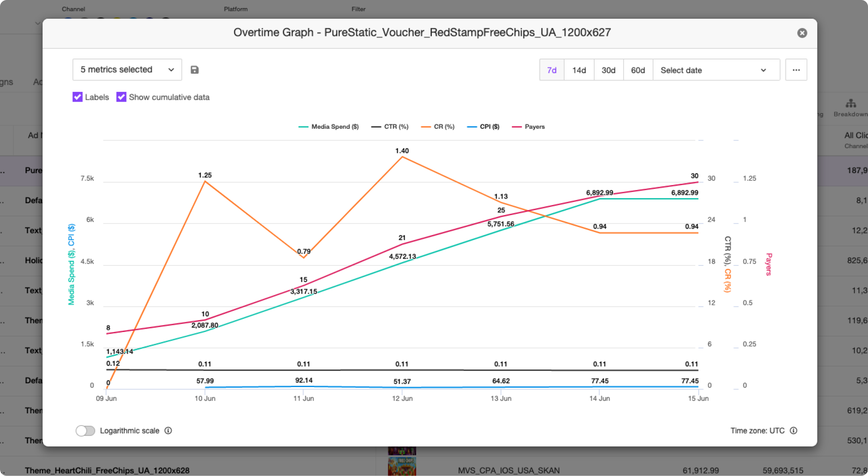This screenshot has width=868, height=476.
Task: Select the 14d time range tab
Action: coord(579,70)
